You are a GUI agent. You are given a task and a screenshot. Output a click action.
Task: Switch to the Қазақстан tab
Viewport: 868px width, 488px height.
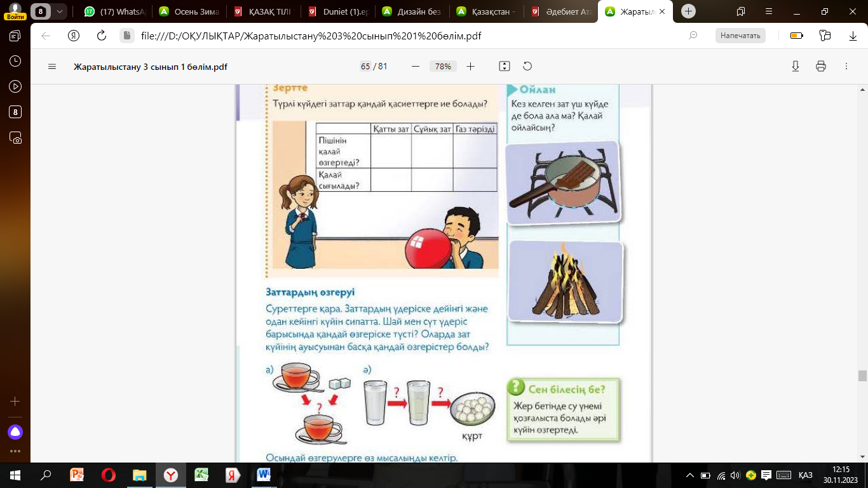coord(487,11)
